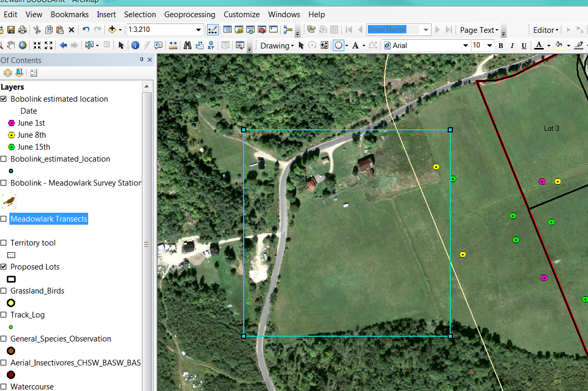The height and width of the screenshot is (391, 588).
Task: Expand the font color dropdown arrow
Action: pyautogui.click(x=549, y=46)
